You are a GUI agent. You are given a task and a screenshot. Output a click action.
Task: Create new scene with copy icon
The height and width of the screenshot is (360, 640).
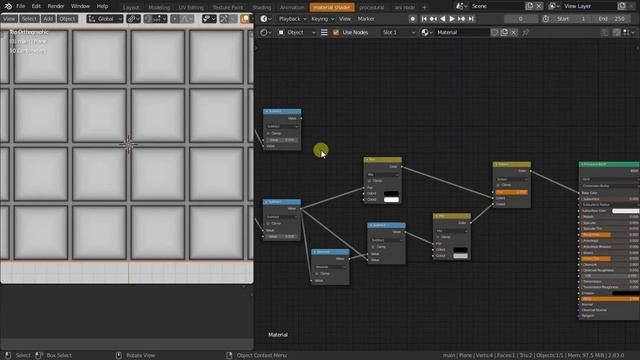point(529,6)
